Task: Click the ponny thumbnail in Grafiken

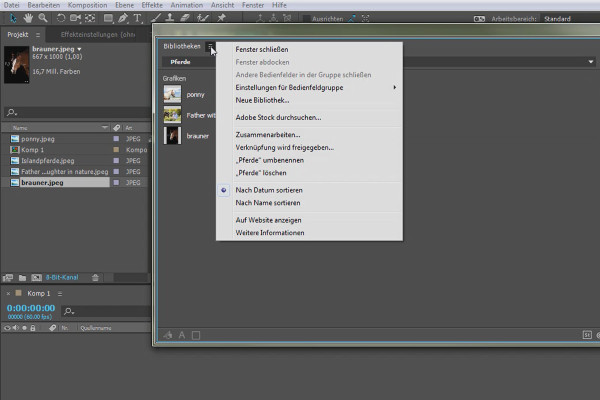Action: coord(172,94)
